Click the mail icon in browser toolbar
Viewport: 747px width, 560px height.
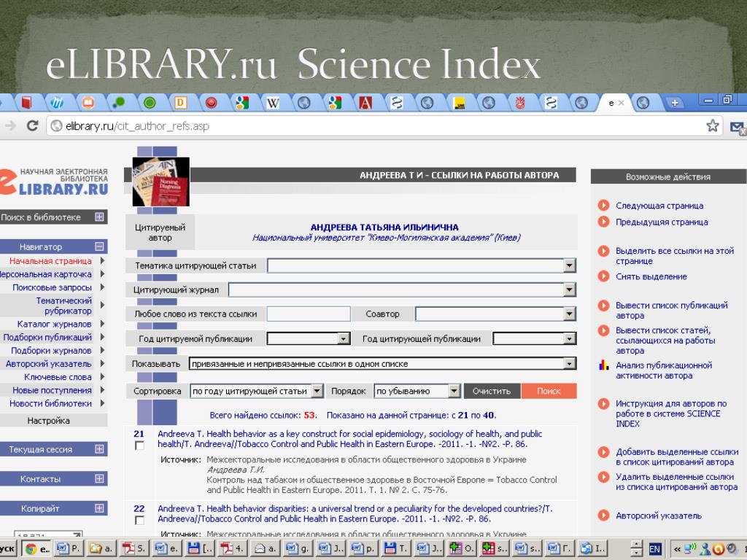(x=738, y=127)
